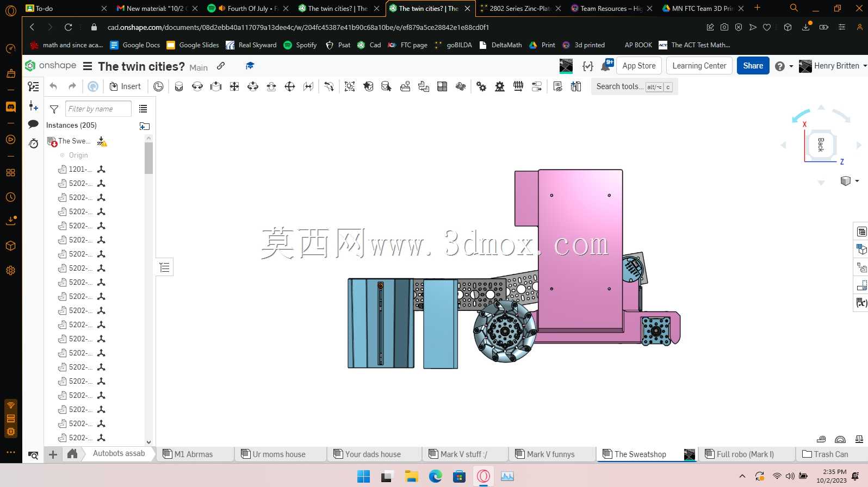Reload the browser page

pyautogui.click(x=68, y=27)
